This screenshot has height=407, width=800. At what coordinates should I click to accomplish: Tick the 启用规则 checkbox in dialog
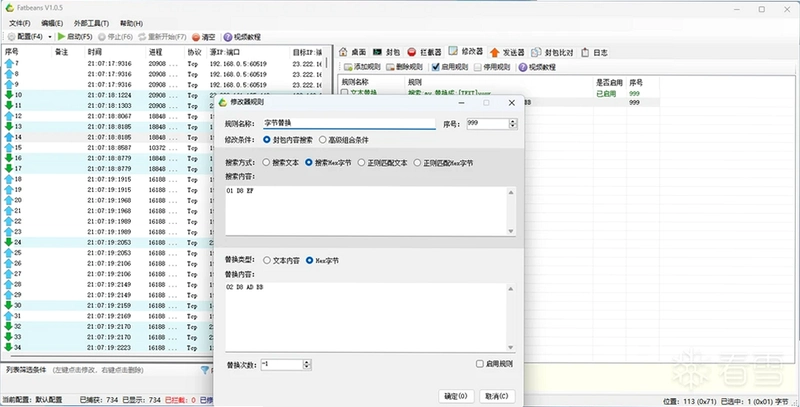pyautogui.click(x=480, y=364)
